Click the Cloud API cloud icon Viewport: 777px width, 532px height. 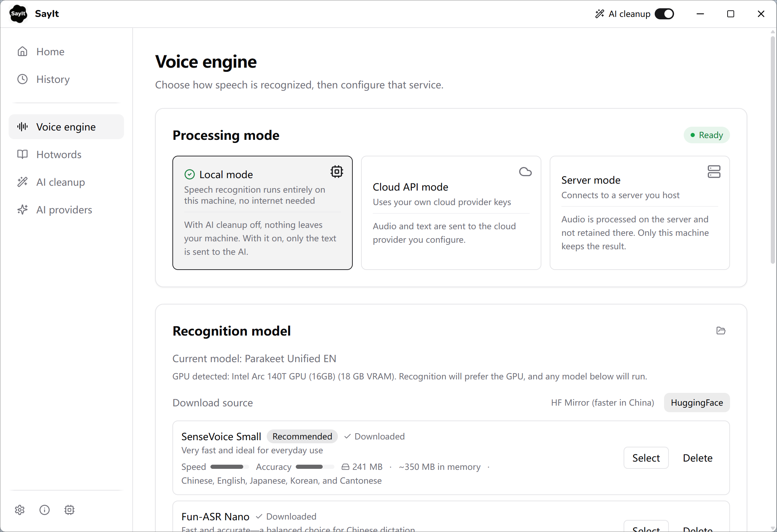click(525, 172)
